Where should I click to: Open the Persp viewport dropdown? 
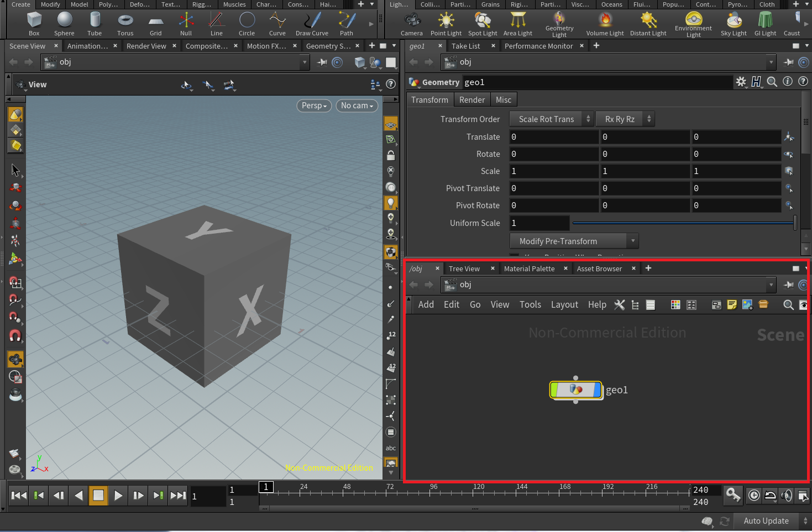pos(314,106)
